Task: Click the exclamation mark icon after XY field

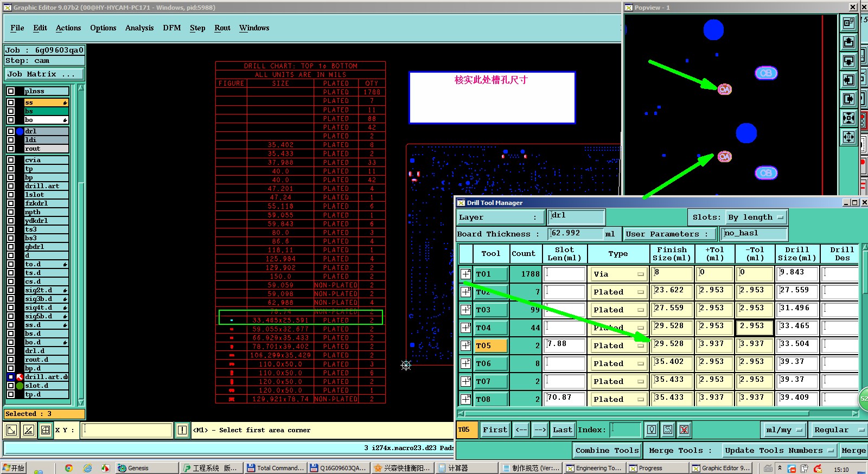Action: tap(182, 430)
